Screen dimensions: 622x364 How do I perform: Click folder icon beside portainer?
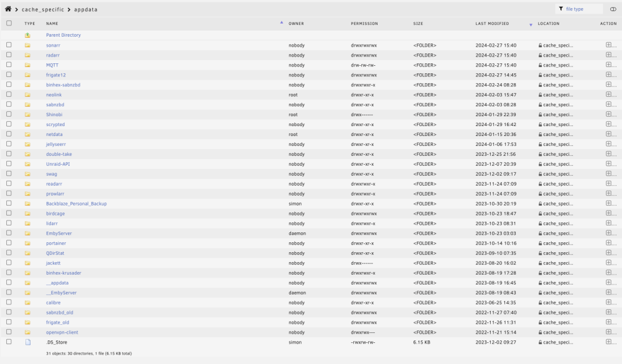28,243
